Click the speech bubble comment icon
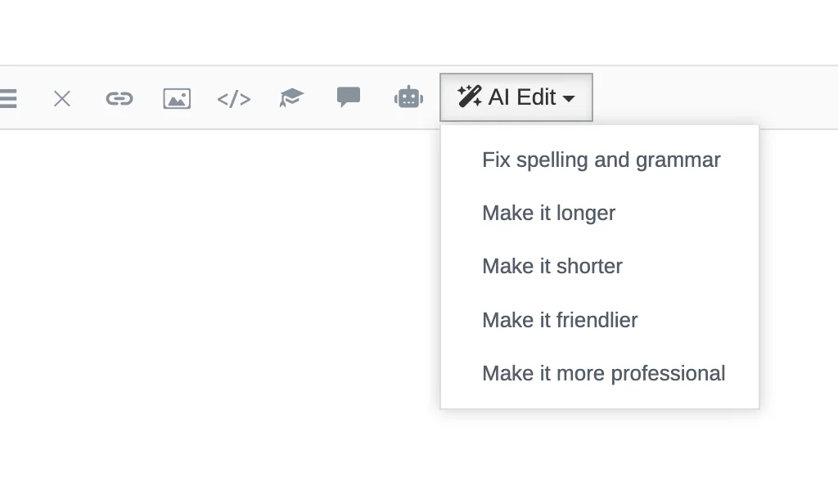Image resolution: width=838 pixels, height=504 pixels. tap(349, 97)
